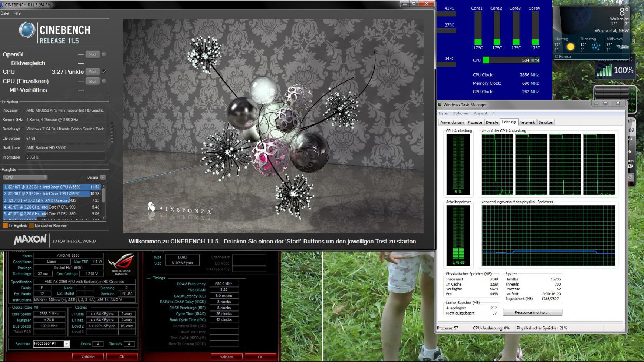Click the Republic of Gamers logo

tap(121, 264)
